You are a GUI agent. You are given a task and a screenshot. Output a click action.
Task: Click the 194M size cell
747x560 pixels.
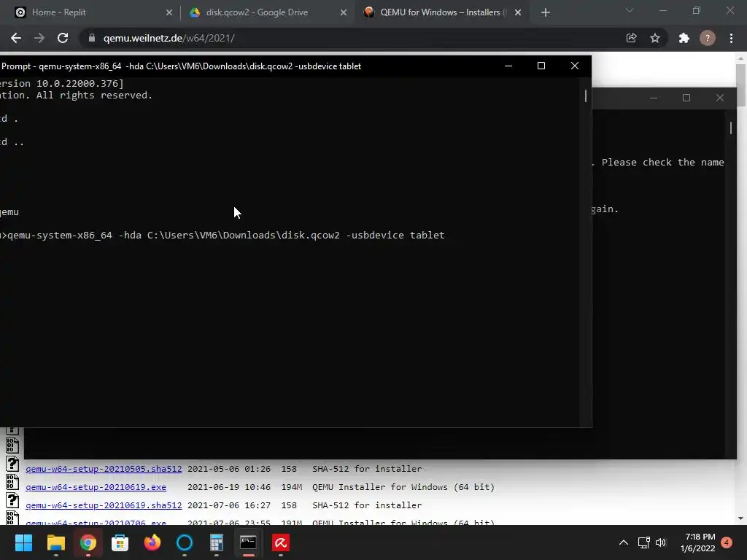coord(291,487)
